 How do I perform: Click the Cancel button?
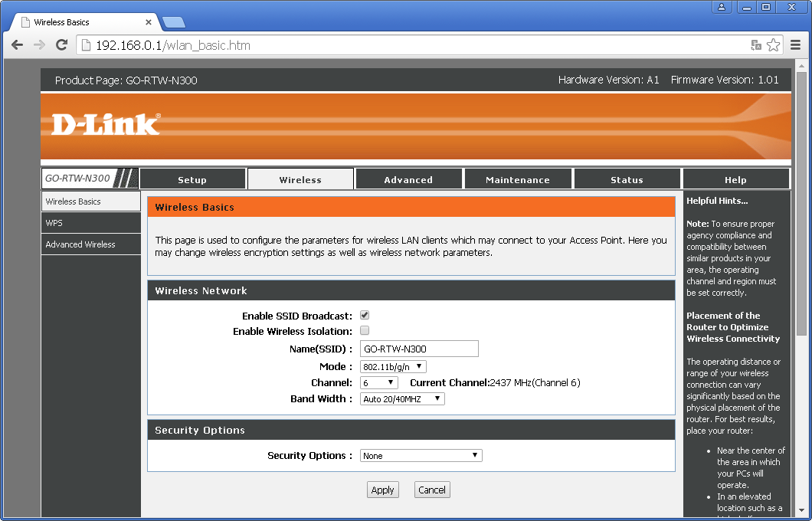432,490
